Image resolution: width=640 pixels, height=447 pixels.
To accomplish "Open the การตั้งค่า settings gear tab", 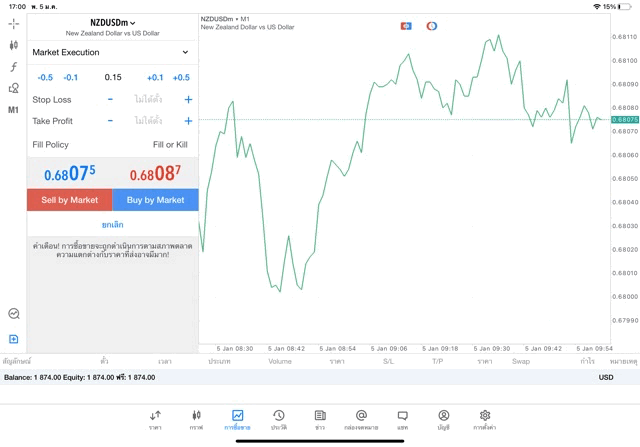I will click(x=484, y=420).
